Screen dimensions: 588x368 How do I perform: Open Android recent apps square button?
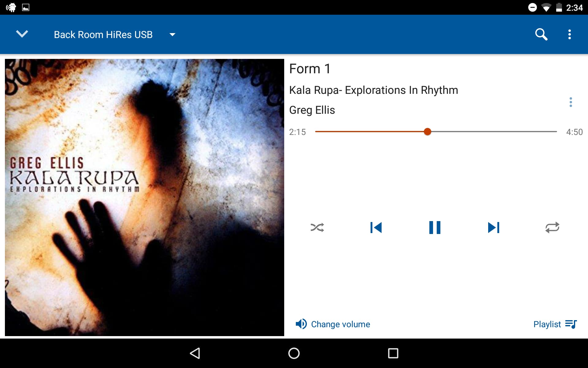pos(393,353)
